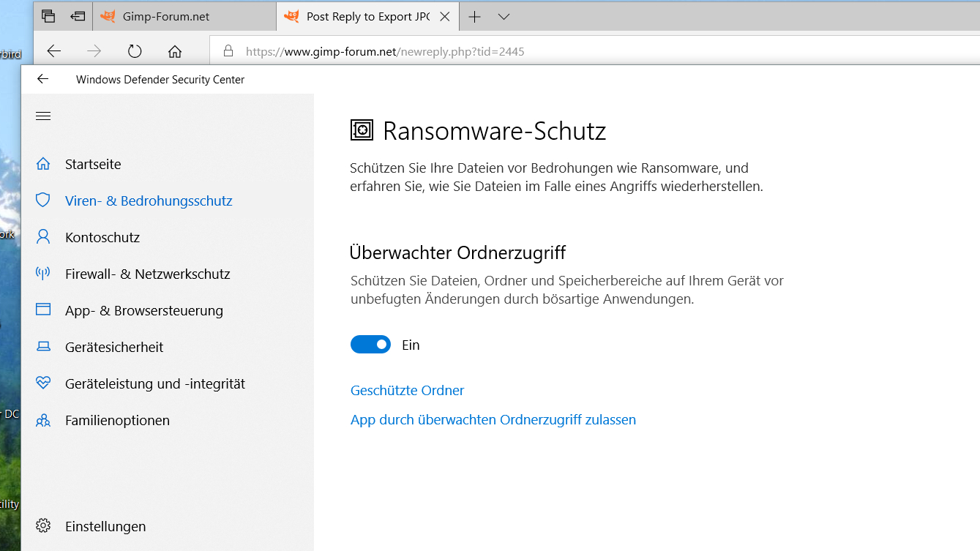Click the App- & Browsersteuerung window icon
The height and width of the screenshot is (551, 980).
43,310
